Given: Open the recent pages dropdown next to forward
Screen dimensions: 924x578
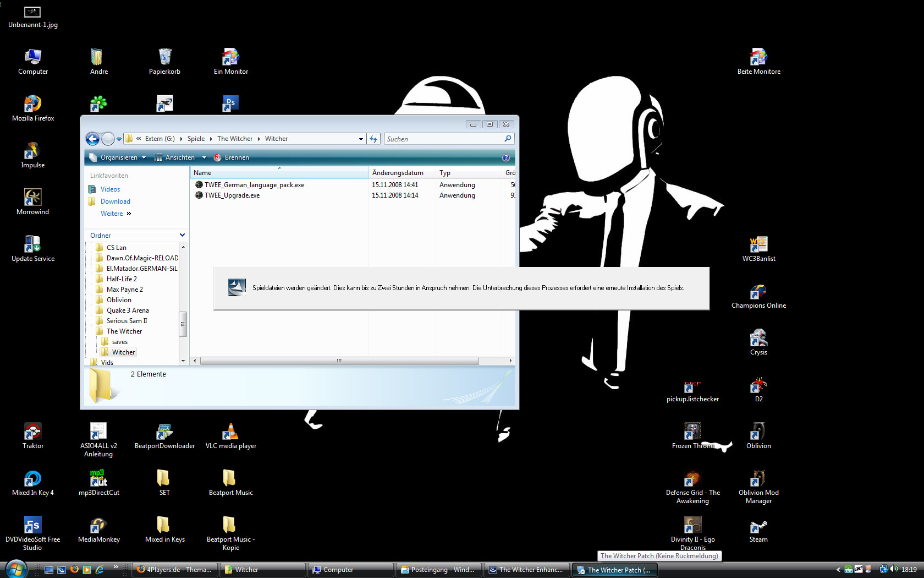Looking at the screenshot, I should point(119,139).
